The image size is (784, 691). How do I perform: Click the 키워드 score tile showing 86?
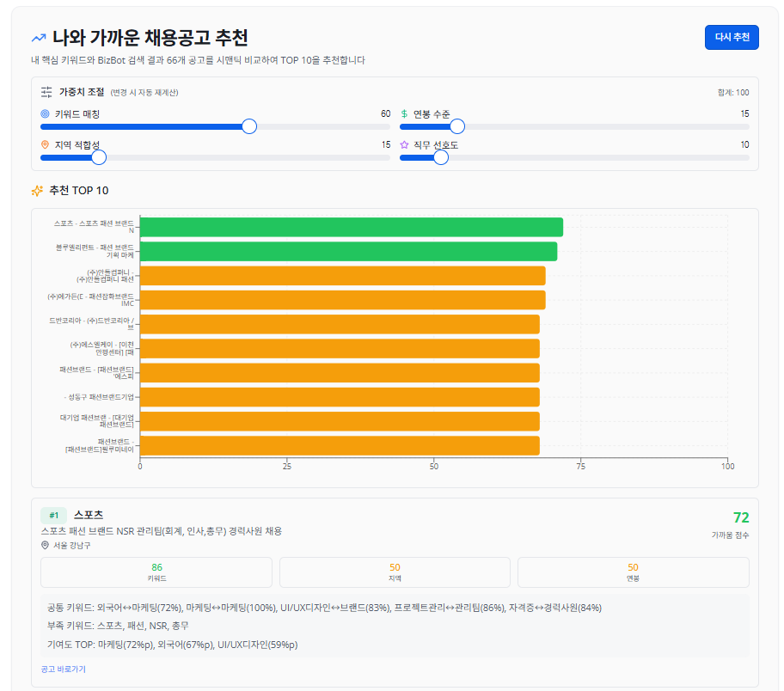(x=156, y=572)
